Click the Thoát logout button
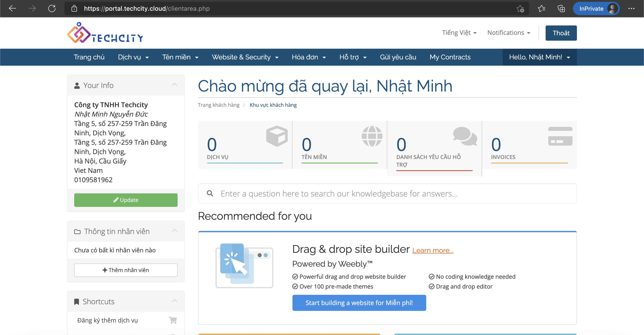 (561, 33)
